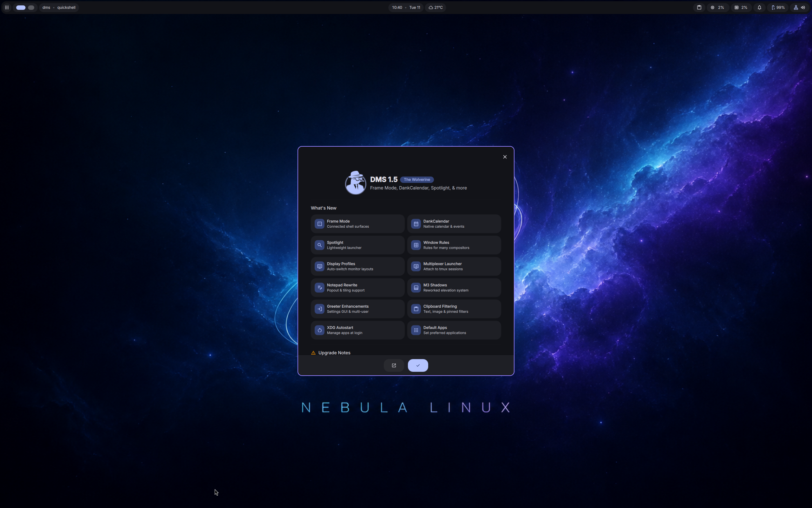The image size is (812, 508).
Task: Click the M3 Shadows icon
Action: 416,288
